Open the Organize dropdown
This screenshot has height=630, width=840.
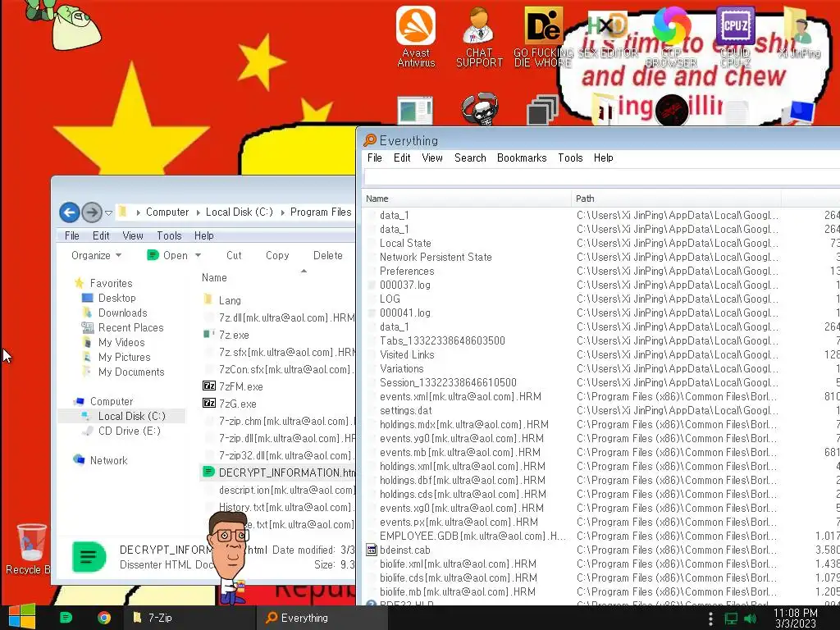[x=97, y=256]
